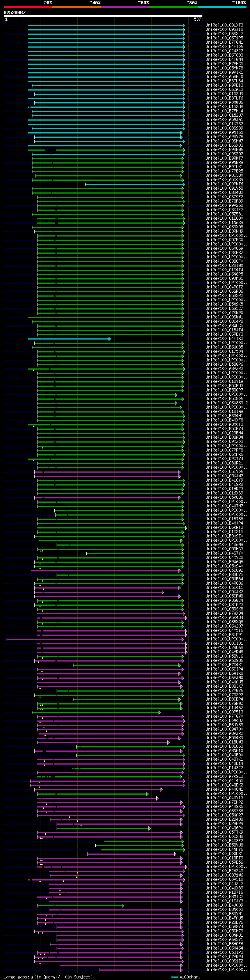
Task: Select UniRef100_B7FHC5 label
Action: (x=224, y=64)
